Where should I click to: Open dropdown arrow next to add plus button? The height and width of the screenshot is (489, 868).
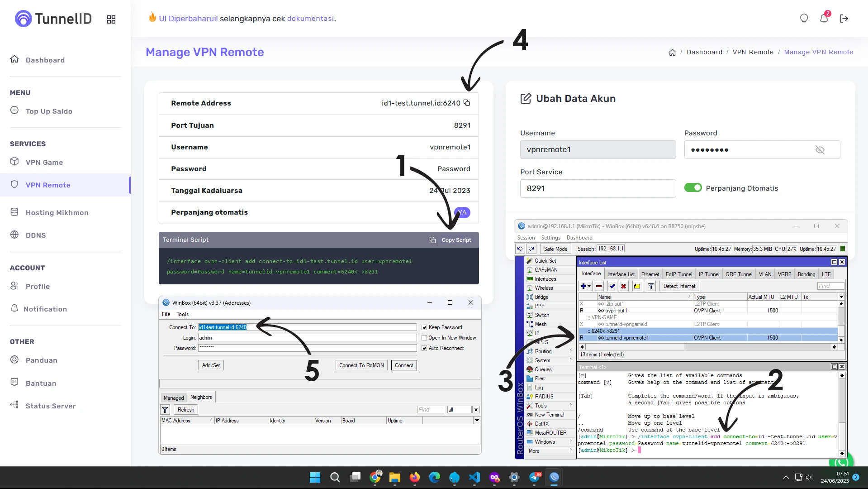coord(589,286)
